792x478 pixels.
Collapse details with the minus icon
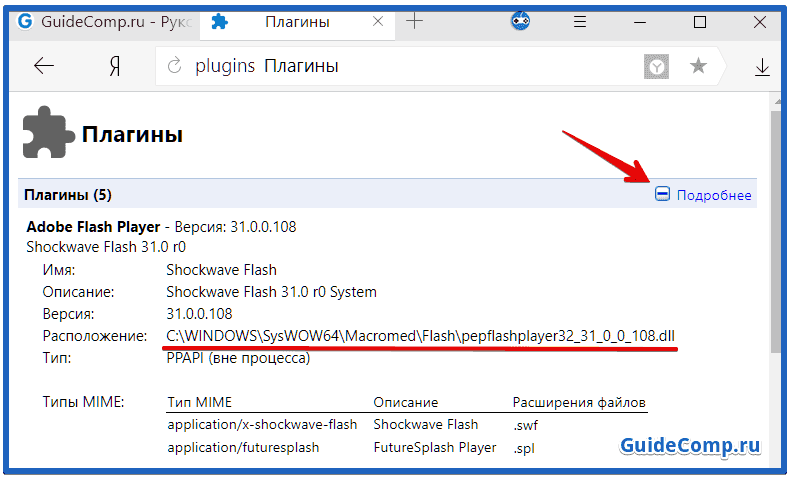662,194
